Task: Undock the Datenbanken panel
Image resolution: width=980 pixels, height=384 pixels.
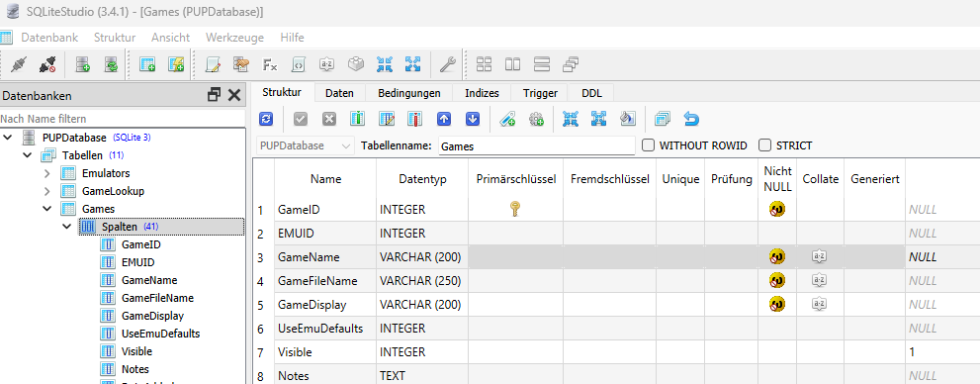Action: tap(215, 95)
